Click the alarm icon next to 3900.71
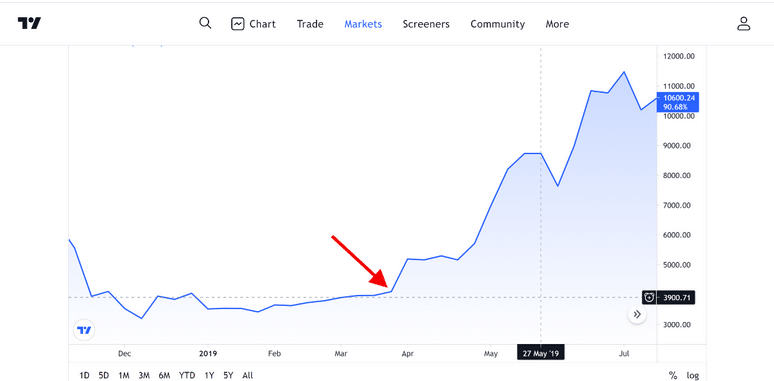The image size is (774, 381). [650, 297]
